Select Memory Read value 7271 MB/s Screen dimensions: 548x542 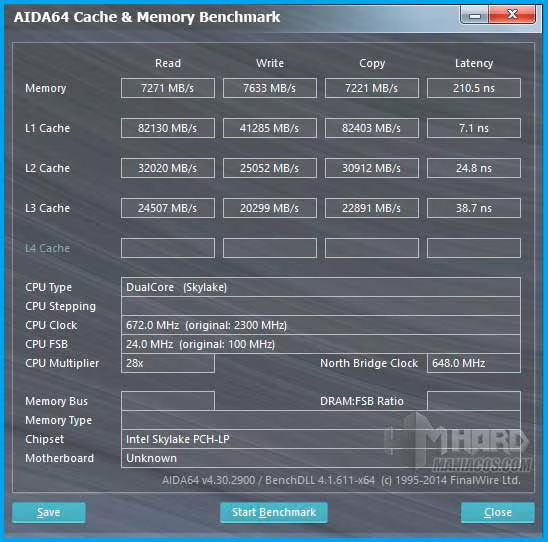click(168, 88)
